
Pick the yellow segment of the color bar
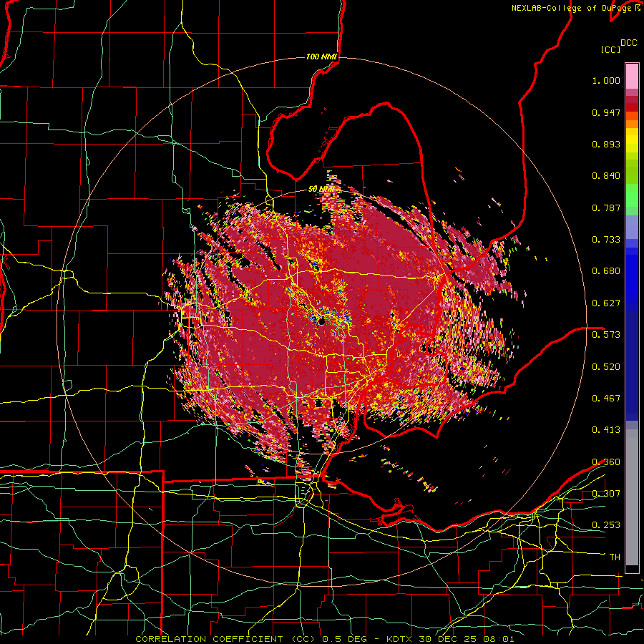click(632, 144)
